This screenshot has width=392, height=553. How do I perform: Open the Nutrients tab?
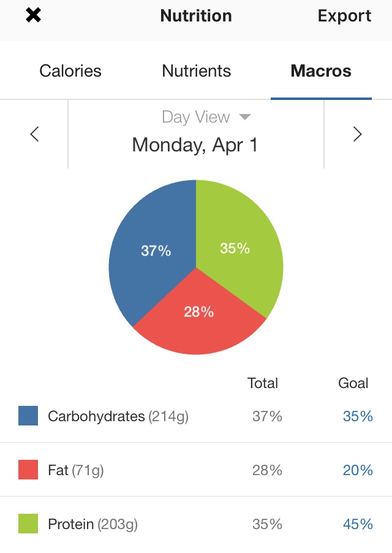click(x=196, y=71)
